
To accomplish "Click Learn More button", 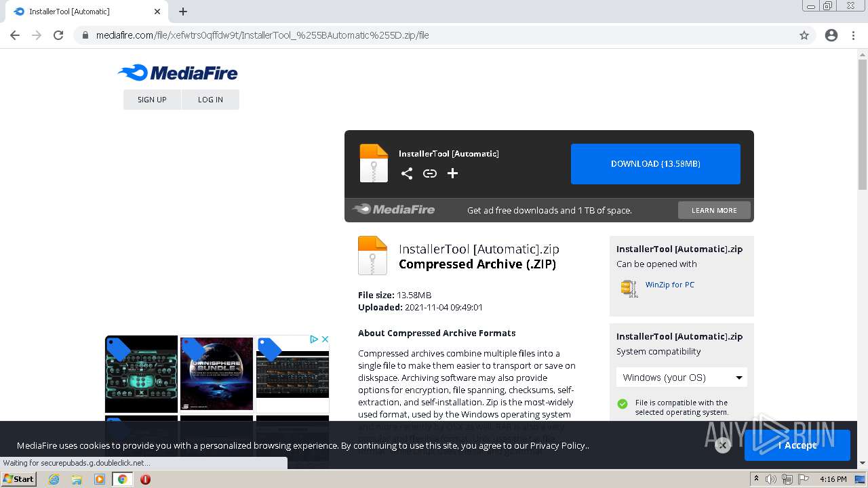I will click(x=714, y=210).
